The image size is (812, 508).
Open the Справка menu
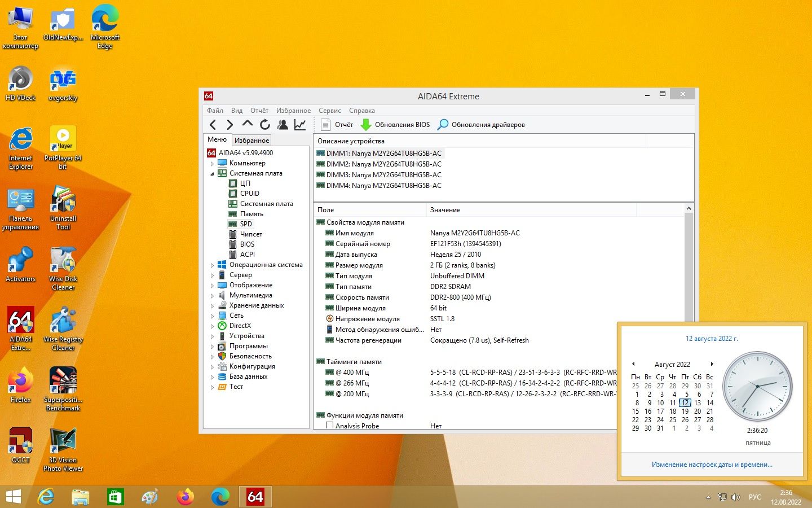362,111
